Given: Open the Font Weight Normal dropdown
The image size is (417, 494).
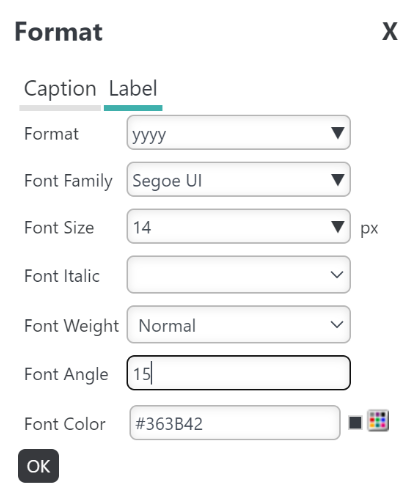Looking at the screenshot, I should coord(239,325).
